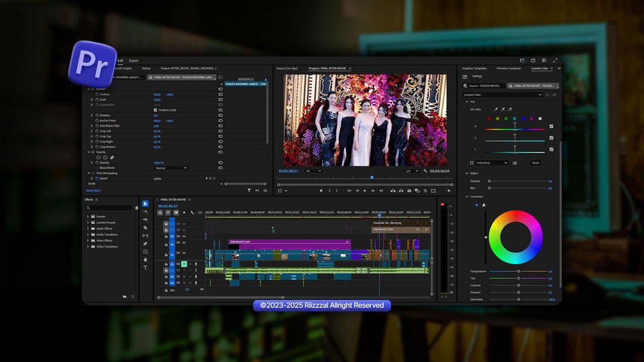Image resolution: width=644 pixels, height=362 pixels.
Task: Click Reset Lumetri Color effect icon
Action: [x=555, y=95]
